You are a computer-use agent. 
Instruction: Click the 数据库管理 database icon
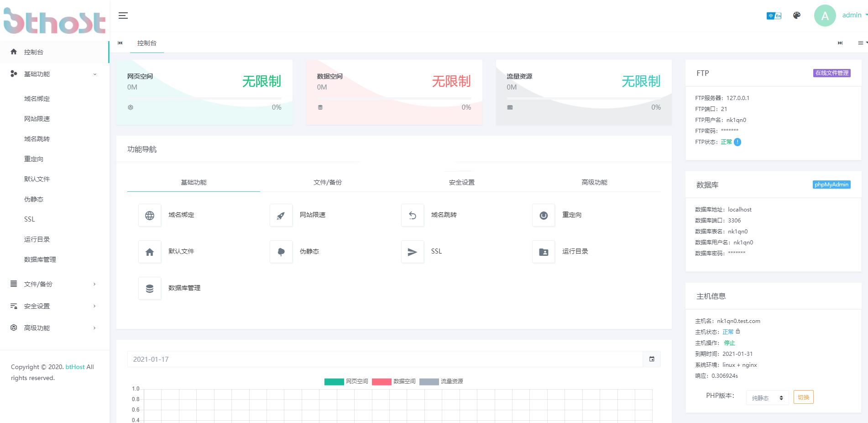150,288
